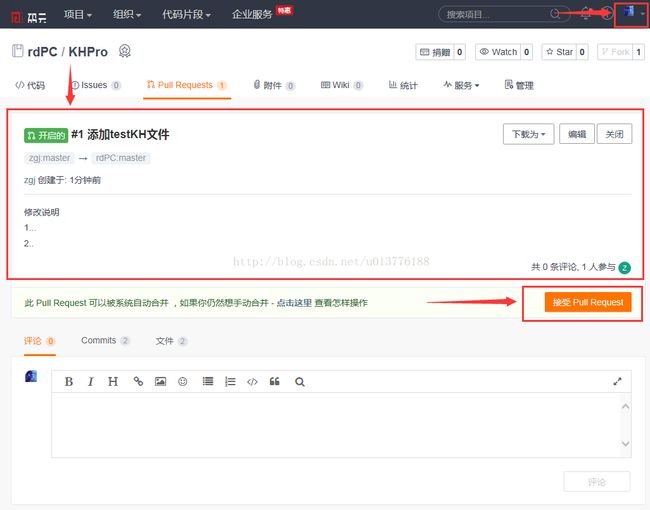Screen dimensions: 650x510
Task: Switch to the 文件 sub-tab
Action: coord(171,341)
